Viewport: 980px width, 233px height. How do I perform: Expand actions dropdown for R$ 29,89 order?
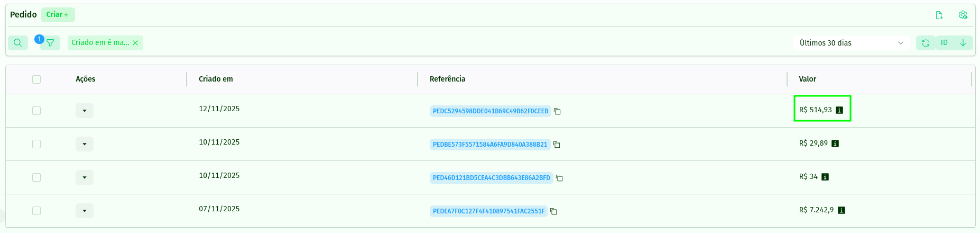(85, 144)
